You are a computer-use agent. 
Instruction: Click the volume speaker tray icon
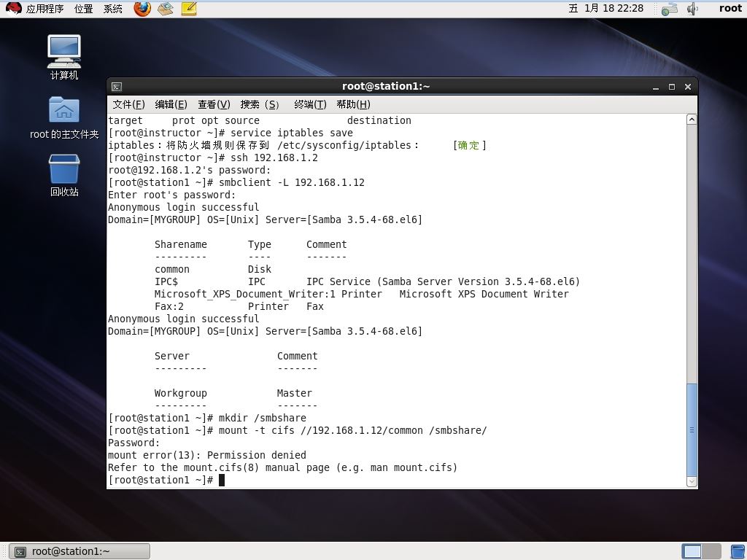click(692, 9)
